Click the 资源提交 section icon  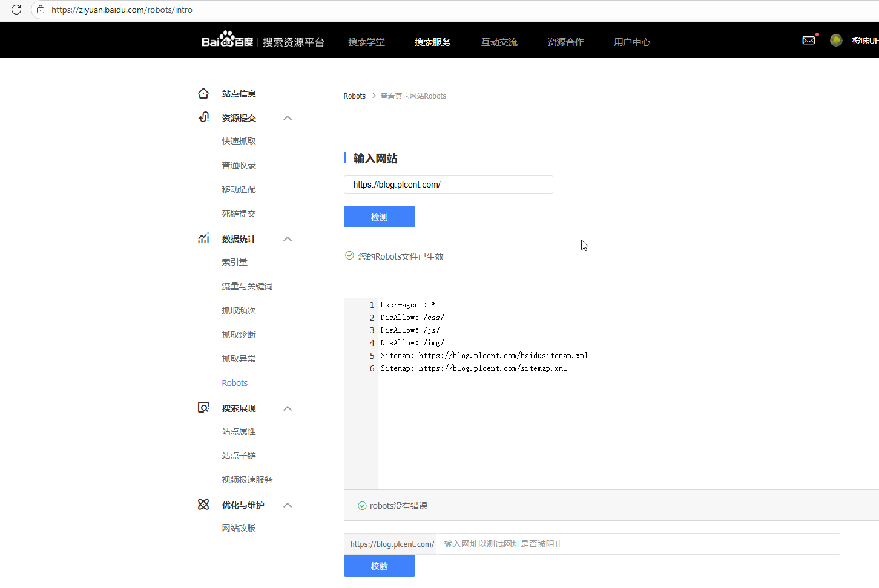click(203, 117)
